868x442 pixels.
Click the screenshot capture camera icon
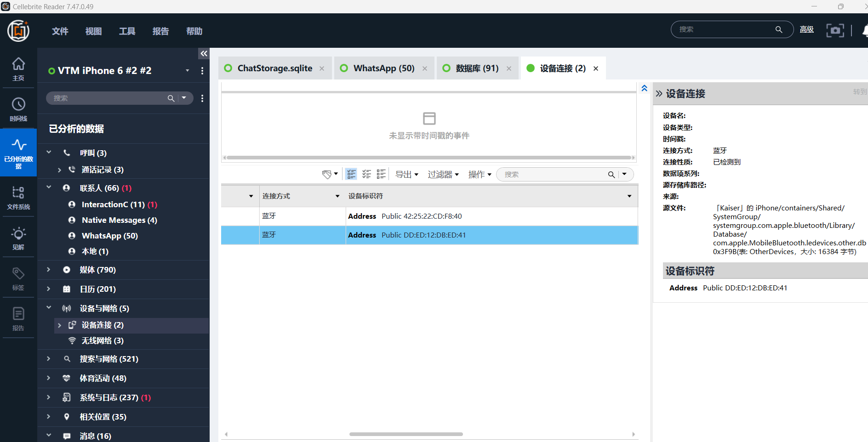(x=835, y=30)
